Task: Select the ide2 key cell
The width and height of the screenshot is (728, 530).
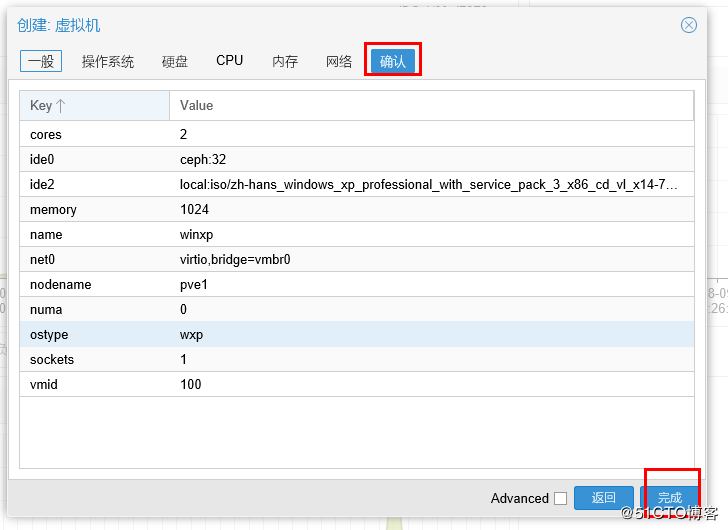Action: (95, 185)
